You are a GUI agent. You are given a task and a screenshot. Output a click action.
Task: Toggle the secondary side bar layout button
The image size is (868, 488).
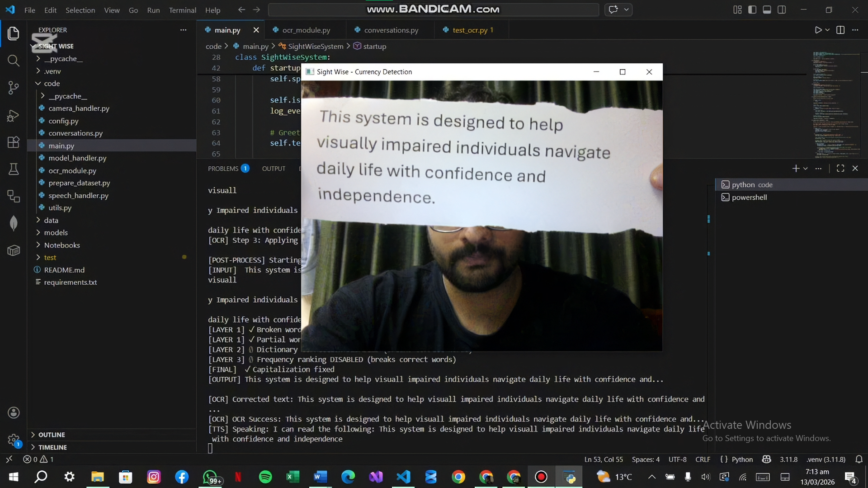coord(782,9)
